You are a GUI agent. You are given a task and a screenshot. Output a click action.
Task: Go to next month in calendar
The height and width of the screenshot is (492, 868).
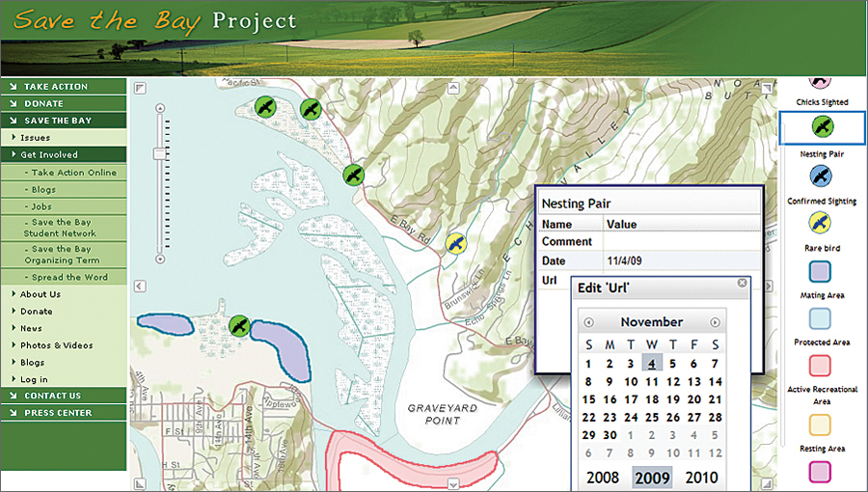point(716,322)
